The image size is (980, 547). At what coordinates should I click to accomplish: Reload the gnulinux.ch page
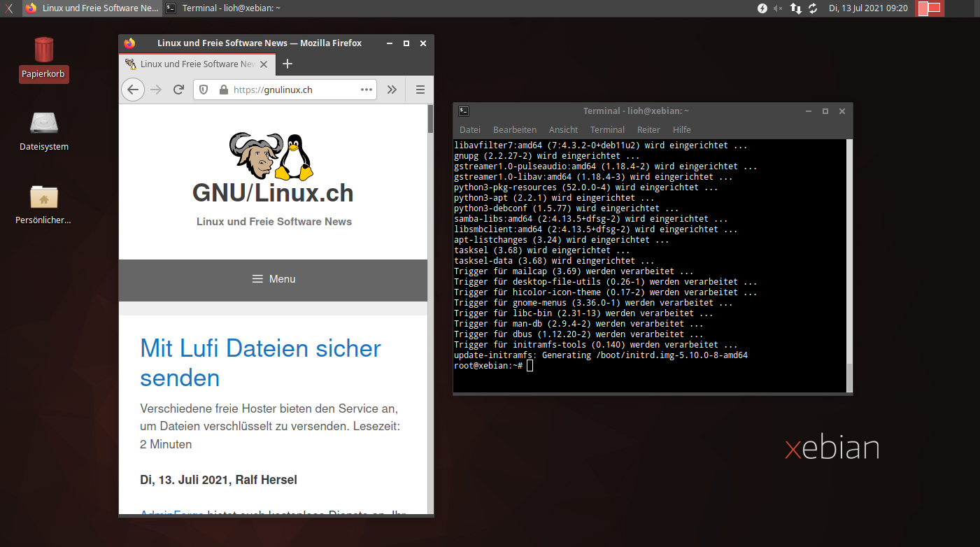tap(178, 90)
